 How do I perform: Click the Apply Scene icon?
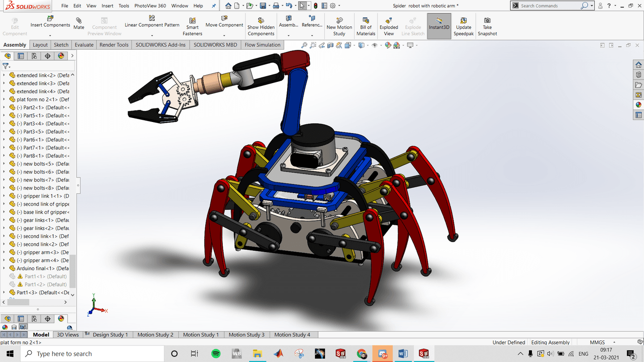coord(397,45)
